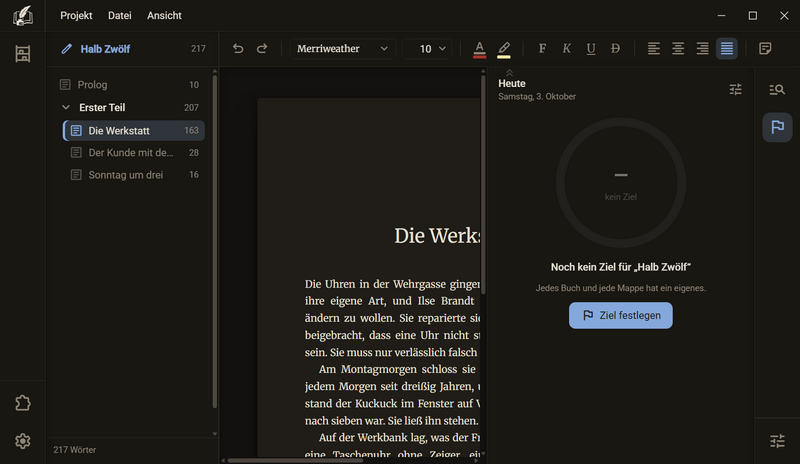Toggle italic (K) formatting

(566, 48)
